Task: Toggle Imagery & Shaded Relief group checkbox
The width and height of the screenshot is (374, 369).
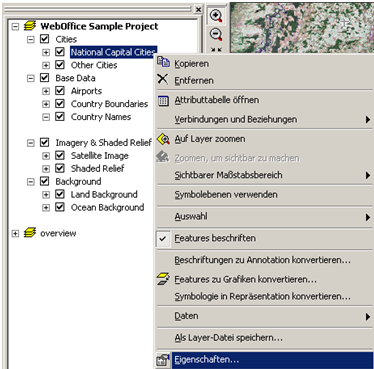Action: (x=45, y=143)
